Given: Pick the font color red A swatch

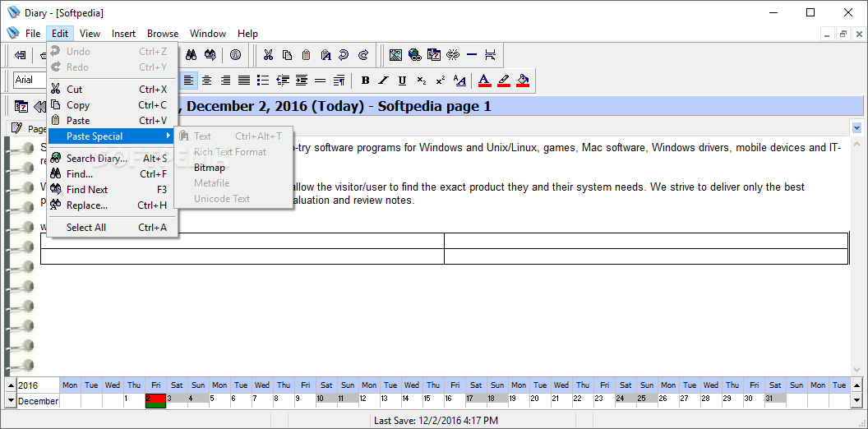Looking at the screenshot, I should tap(484, 81).
